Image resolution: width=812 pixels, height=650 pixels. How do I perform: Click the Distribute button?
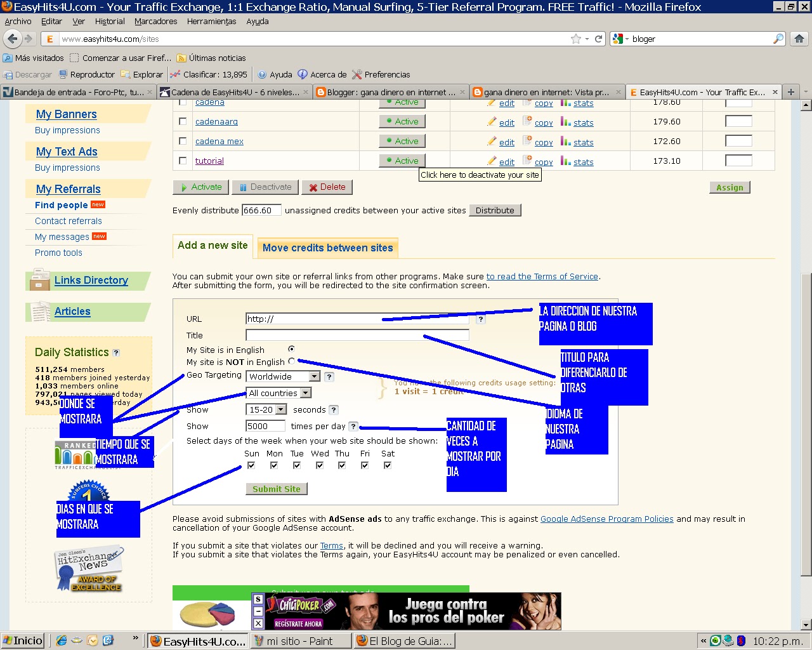tap(495, 210)
